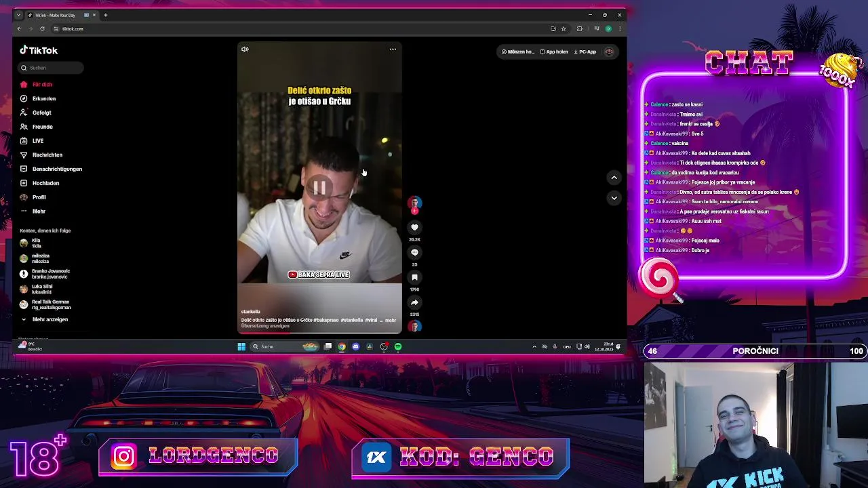Go to next video with down chevron
The height and width of the screenshot is (488, 868).
(x=614, y=198)
